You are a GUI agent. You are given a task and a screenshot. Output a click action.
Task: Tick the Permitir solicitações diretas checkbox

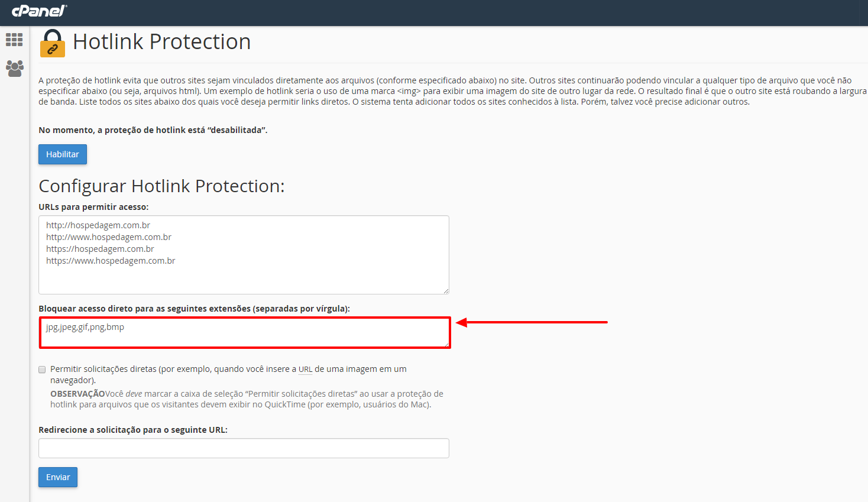click(x=42, y=370)
